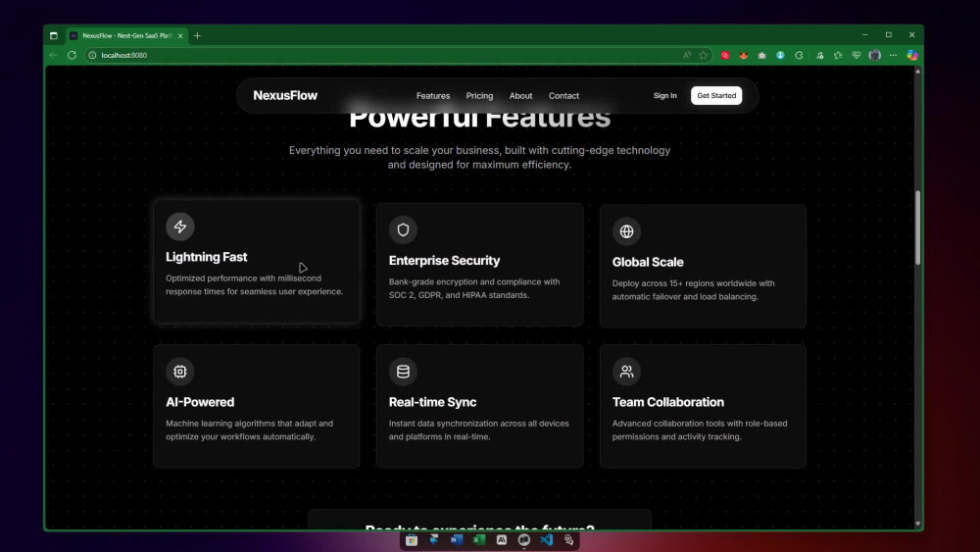Open Microsoft Store from the taskbar
This screenshot has height=552, width=980.
[412, 540]
